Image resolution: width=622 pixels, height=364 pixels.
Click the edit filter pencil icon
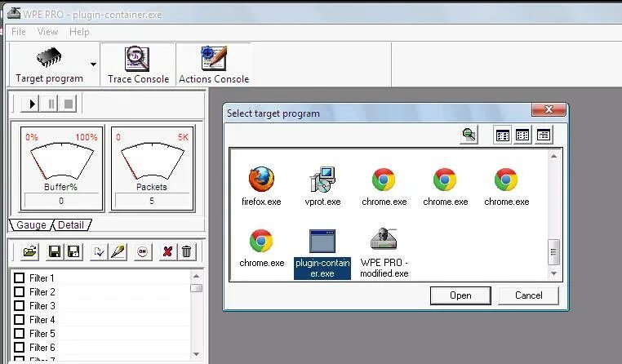(x=118, y=252)
